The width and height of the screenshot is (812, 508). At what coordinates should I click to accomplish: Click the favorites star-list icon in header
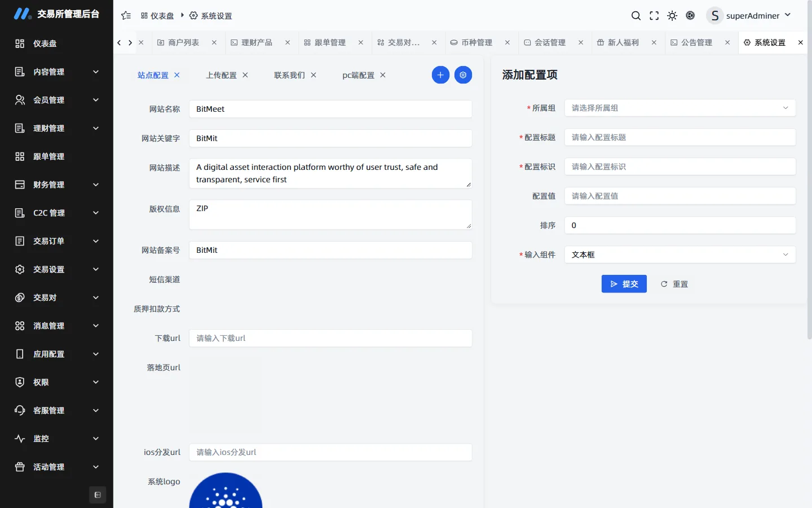pos(126,16)
